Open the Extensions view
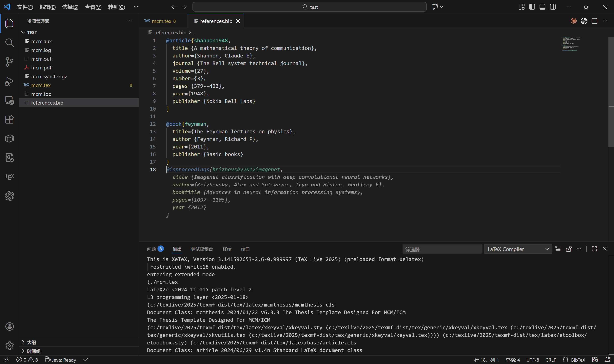This screenshot has width=614, height=364. tap(9, 120)
